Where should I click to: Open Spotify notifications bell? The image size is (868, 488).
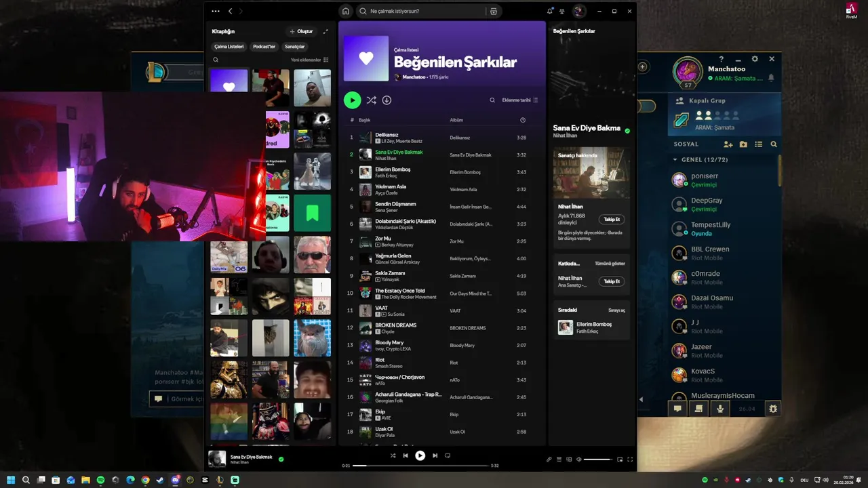550,11
